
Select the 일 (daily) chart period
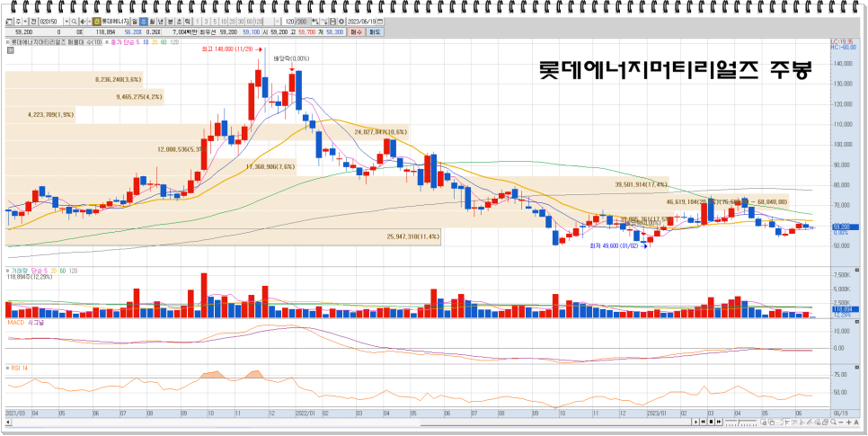pos(134,22)
